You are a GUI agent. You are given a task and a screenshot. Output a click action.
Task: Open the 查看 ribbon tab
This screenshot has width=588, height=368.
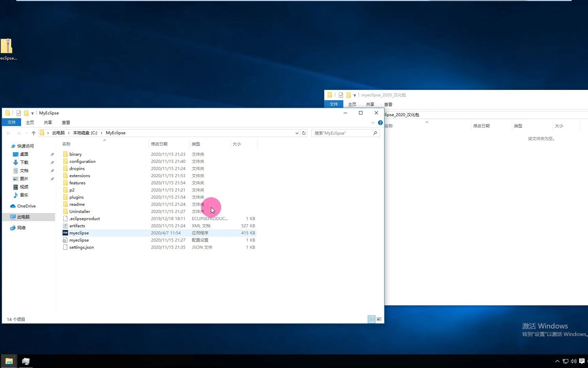coord(66,122)
